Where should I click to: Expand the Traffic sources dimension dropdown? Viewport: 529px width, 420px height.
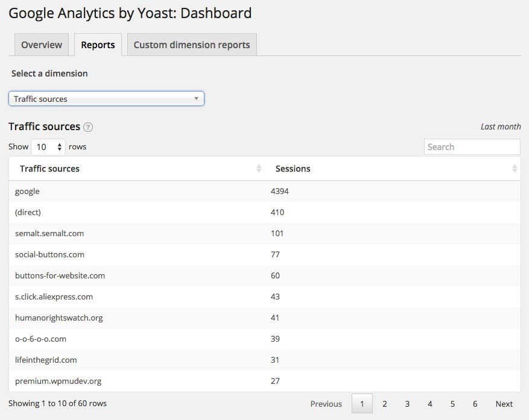(106, 99)
